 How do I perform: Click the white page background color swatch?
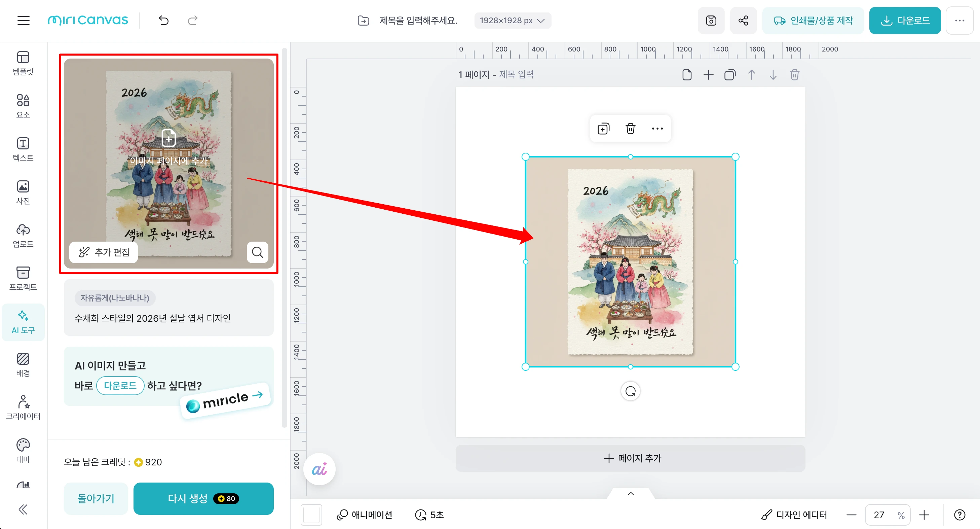pos(311,515)
